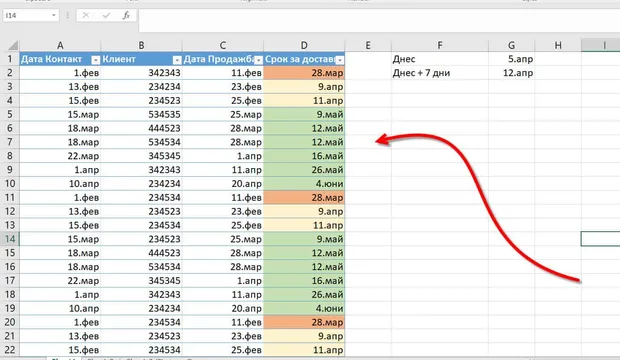Open the Дата Контакт filter dropdown
Screen dimensions: 620x360
(95, 60)
